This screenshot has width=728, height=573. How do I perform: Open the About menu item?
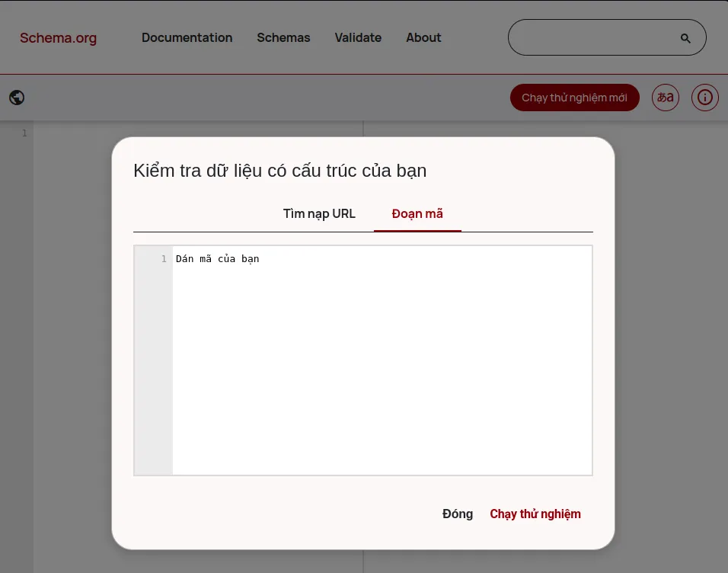(423, 37)
